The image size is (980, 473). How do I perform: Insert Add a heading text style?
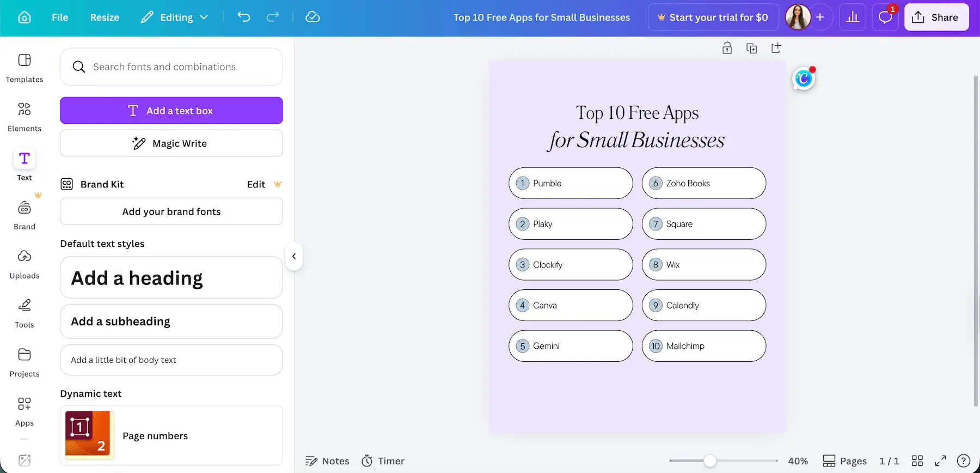pyautogui.click(x=171, y=277)
